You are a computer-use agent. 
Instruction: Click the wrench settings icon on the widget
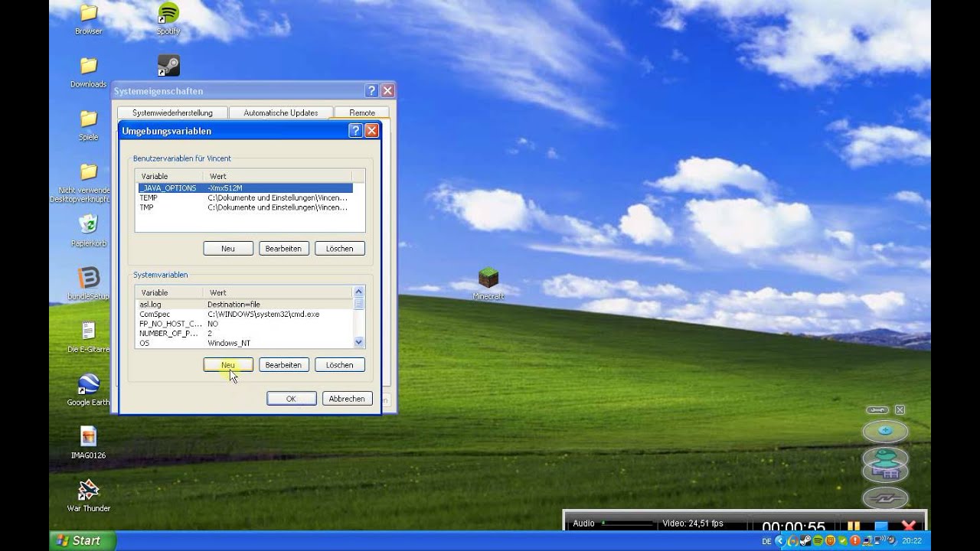877,410
